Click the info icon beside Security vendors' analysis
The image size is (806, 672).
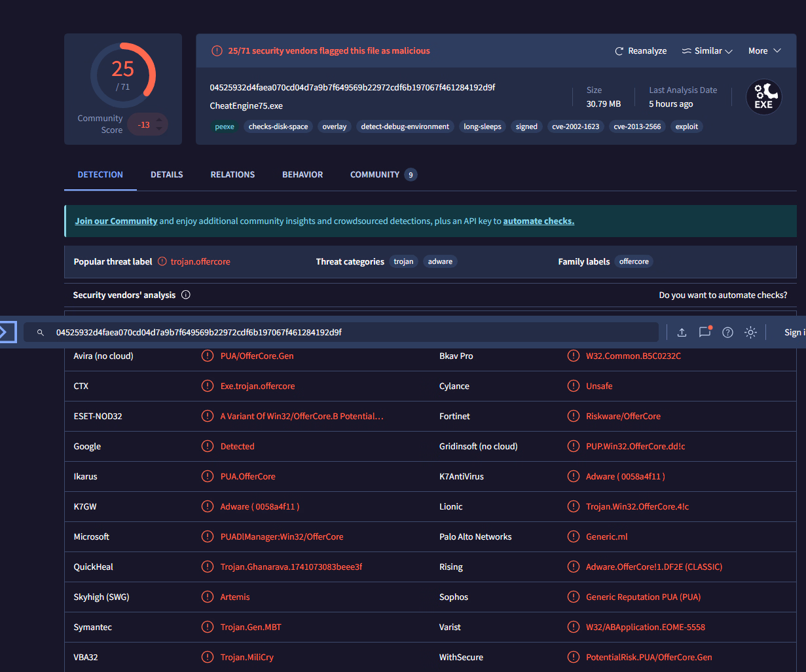(186, 295)
